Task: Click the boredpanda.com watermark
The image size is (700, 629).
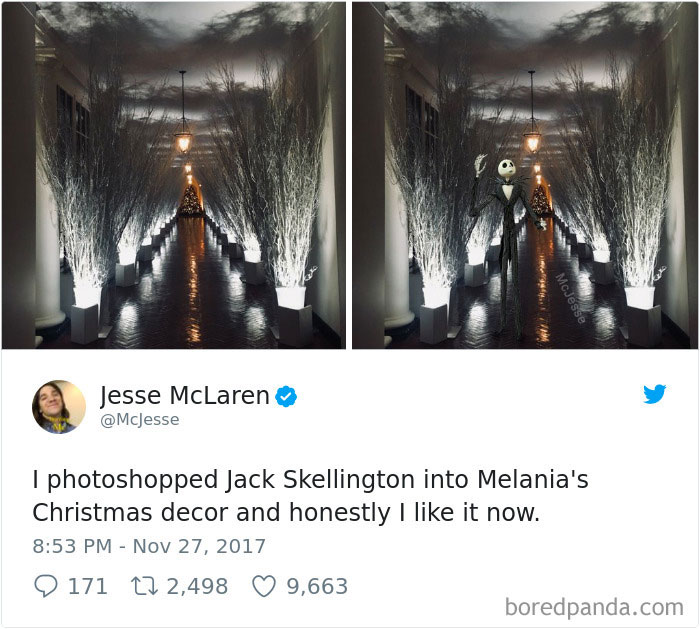Action: point(594,608)
